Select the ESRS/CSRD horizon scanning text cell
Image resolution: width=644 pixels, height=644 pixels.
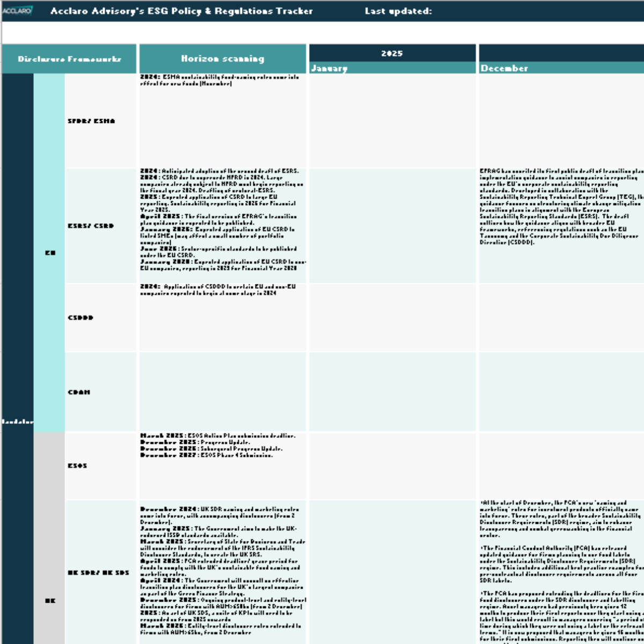click(223, 226)
